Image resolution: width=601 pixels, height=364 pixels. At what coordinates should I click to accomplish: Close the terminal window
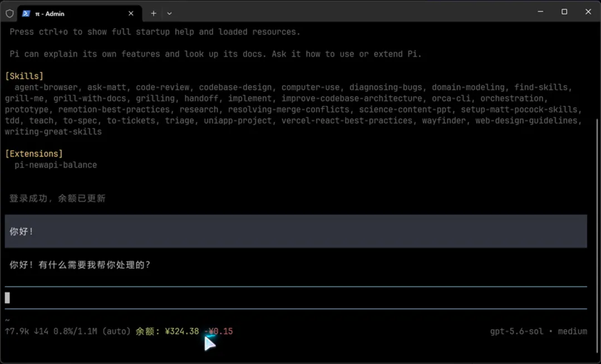pos(588,12)
